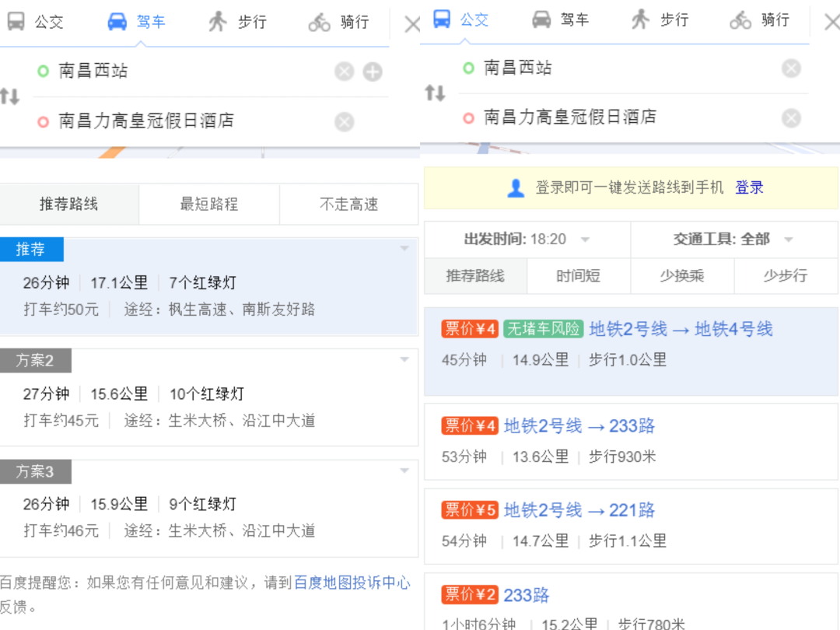The width and height of the screenshot is (840, 630).
Task: Click 票价¥2 price tag
Action: click(470, 594)
